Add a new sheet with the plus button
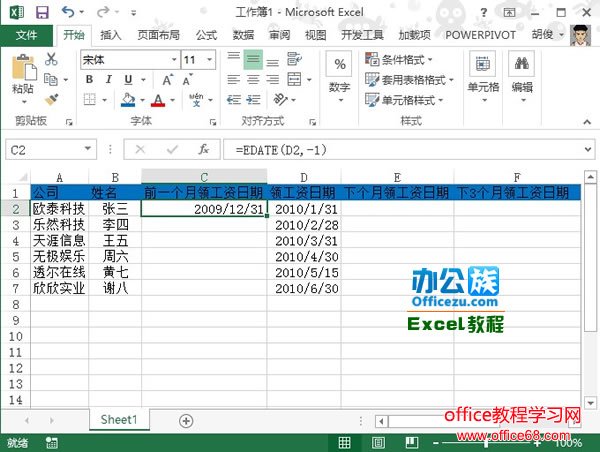 [186, 421]
